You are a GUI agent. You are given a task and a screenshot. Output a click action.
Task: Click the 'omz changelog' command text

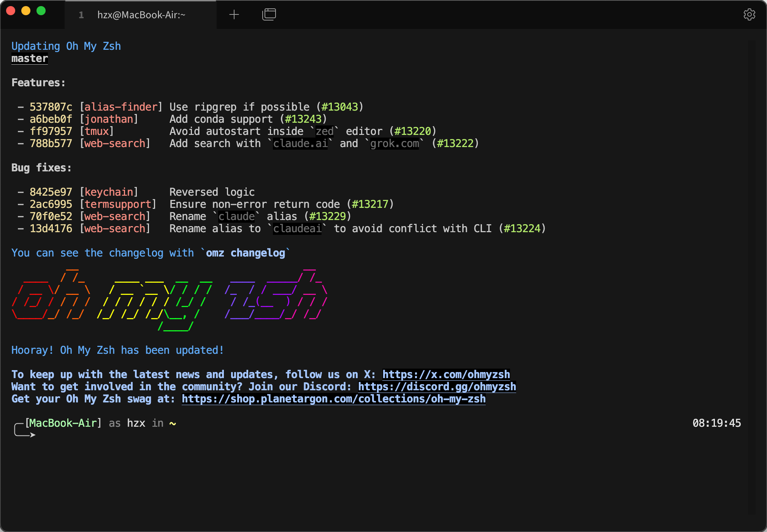tap(246, 253)
